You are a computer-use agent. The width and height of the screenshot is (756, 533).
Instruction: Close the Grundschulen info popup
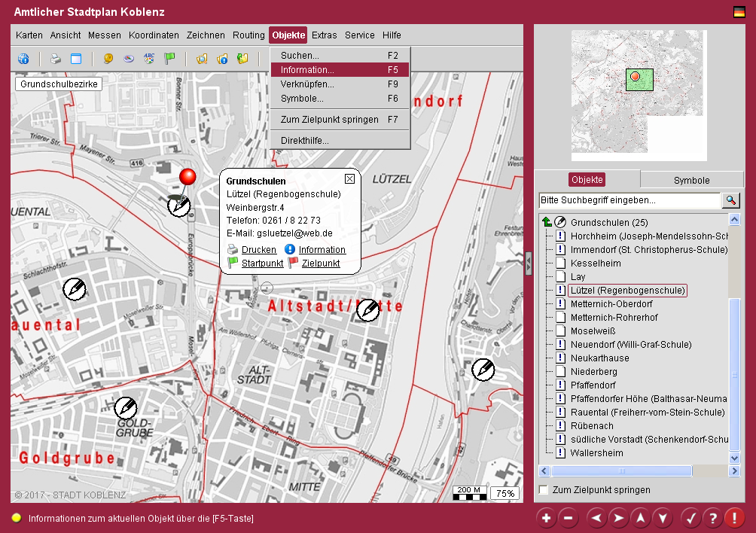[349, 179]
